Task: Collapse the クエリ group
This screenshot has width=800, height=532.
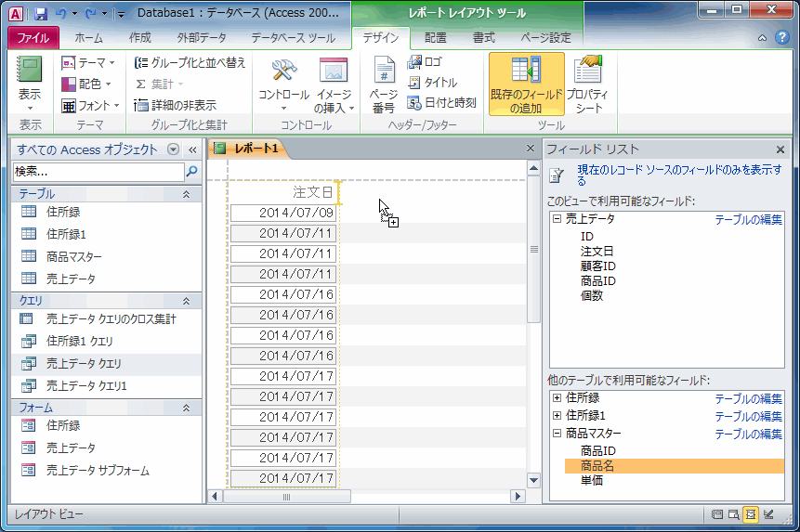Action: click(186, 301)
